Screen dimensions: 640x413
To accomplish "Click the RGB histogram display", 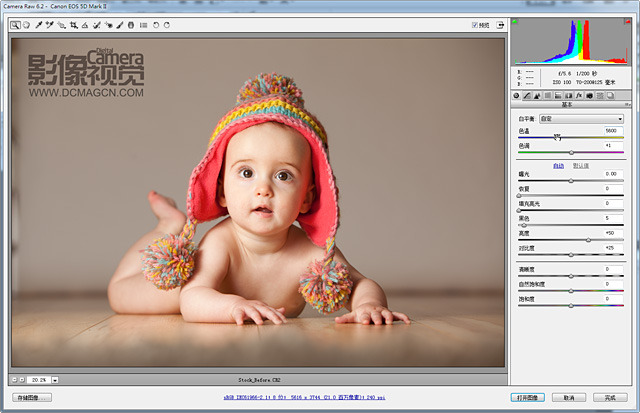I will (x=571, y=41).
